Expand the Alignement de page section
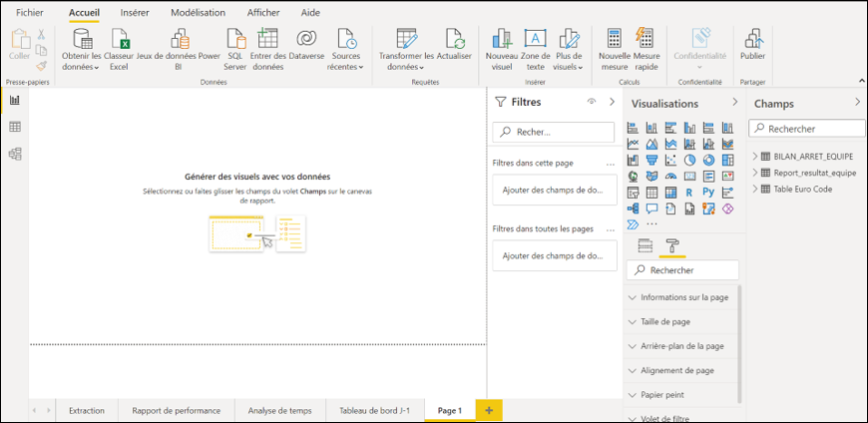 click(679, 370)
